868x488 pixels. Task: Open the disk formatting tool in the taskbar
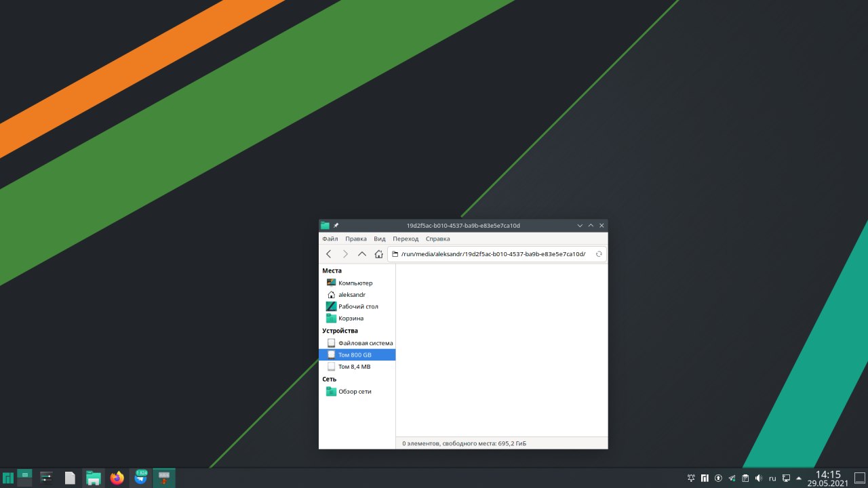tap(164, 478)
